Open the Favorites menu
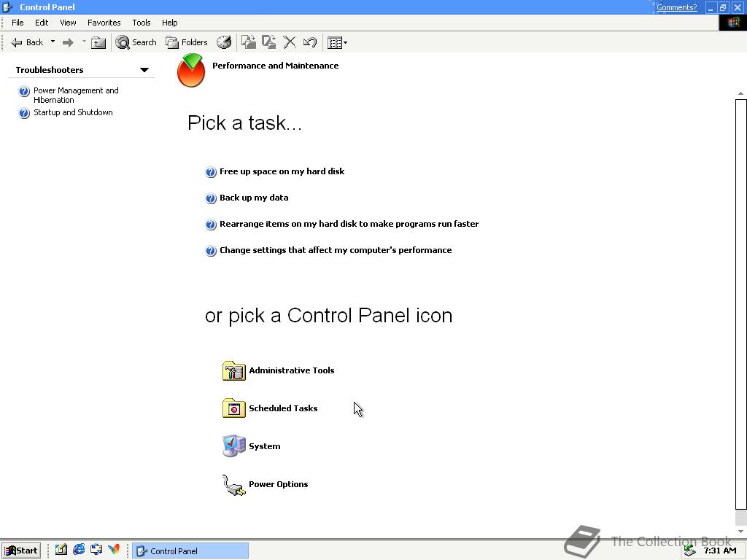The image size is (747, 560). pyautogui.click(x=104, y=23)
